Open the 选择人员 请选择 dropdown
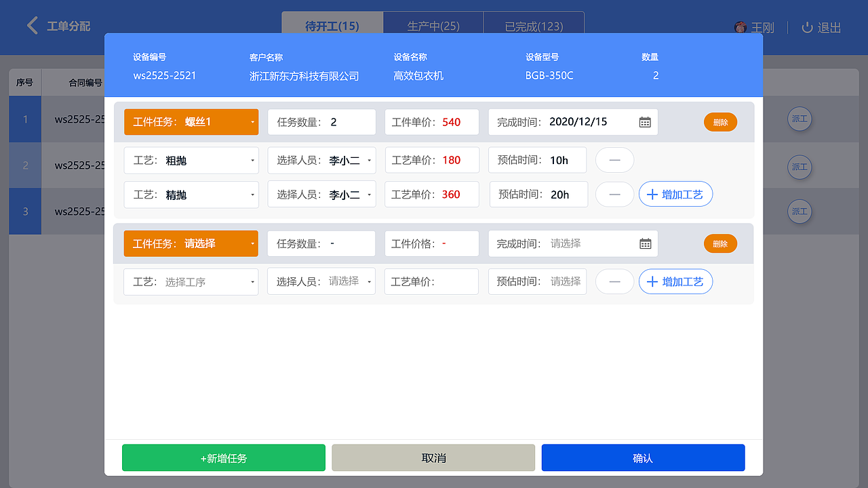The image size is (868, 488). tap(321, 281)
